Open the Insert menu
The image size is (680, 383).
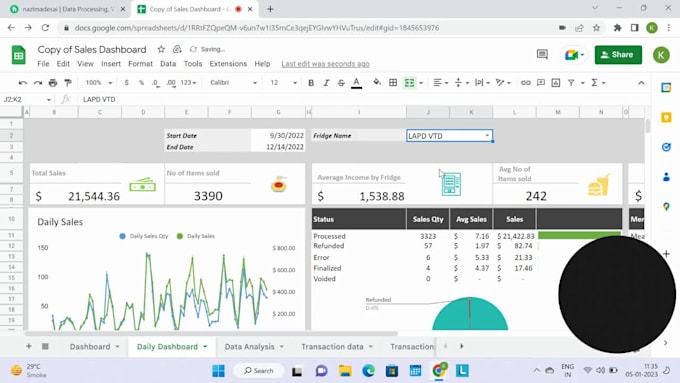coord(111,64)
